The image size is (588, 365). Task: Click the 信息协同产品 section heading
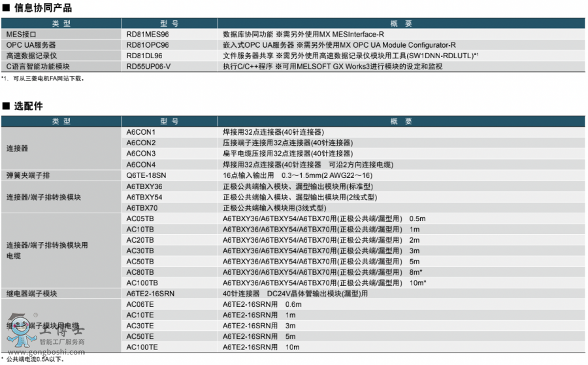pyautogui.click(x=42, y=8)
